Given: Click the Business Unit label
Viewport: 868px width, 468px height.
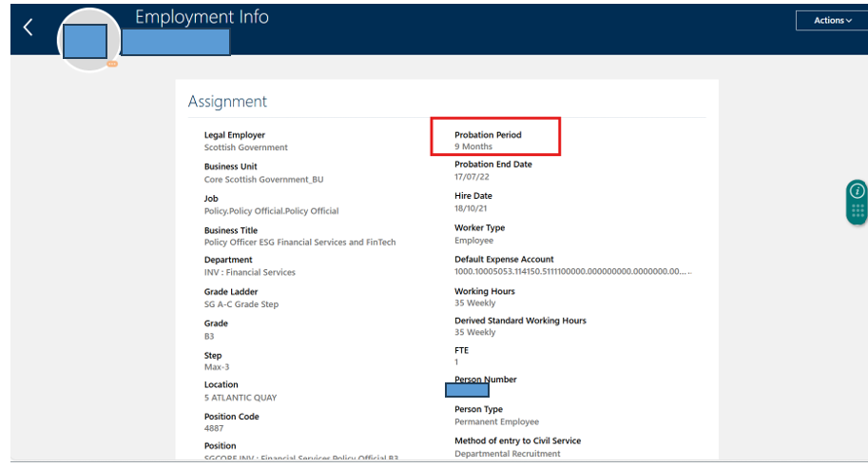Looking at the screenshot, I should click(230, 166).
